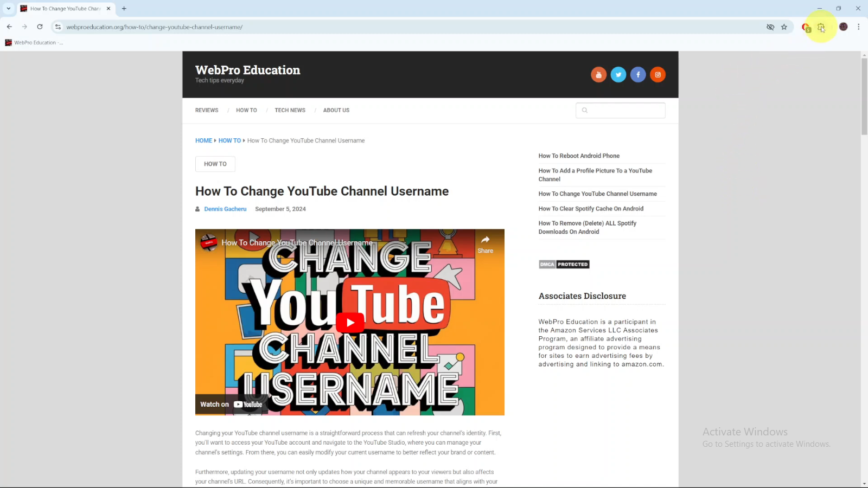Open the tab search dropdown arrow
This screenshot has width=868, height=488.
click(x=8, y=8)
